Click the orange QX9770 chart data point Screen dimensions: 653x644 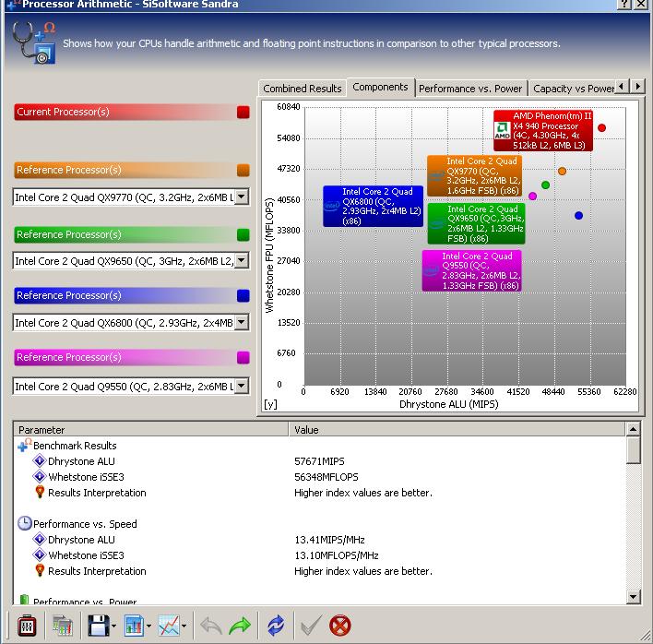(x=562, y=171)
